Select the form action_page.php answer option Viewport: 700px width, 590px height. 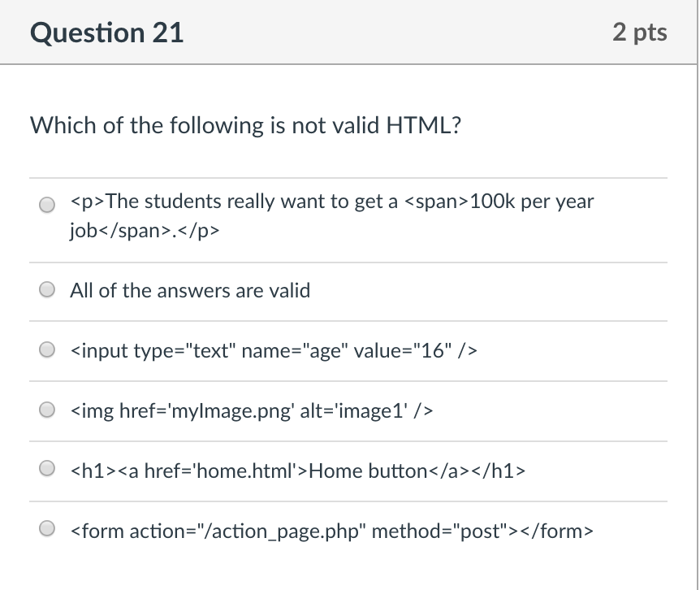coord(46,528)
